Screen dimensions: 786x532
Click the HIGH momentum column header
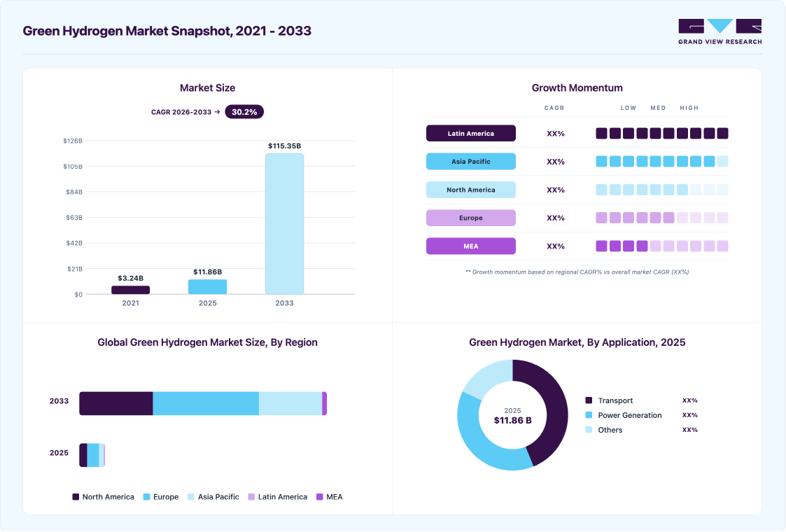(689, 108)
